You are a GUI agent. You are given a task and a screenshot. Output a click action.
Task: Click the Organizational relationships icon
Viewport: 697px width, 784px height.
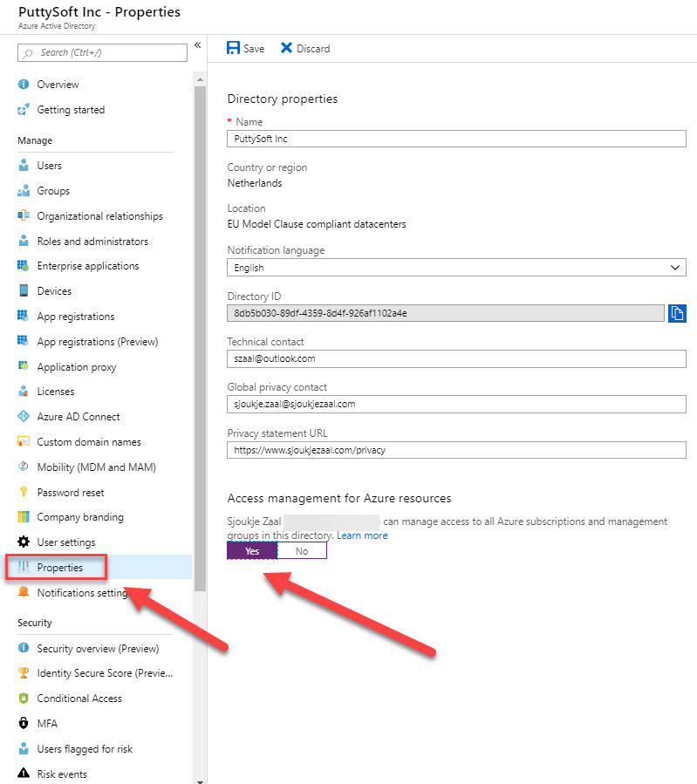[x=24, y=215]
